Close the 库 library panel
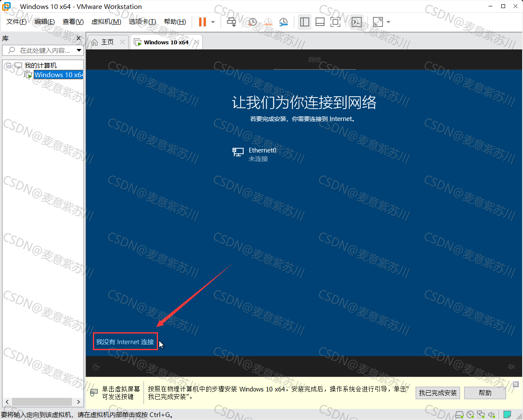 tap(78, 38)
